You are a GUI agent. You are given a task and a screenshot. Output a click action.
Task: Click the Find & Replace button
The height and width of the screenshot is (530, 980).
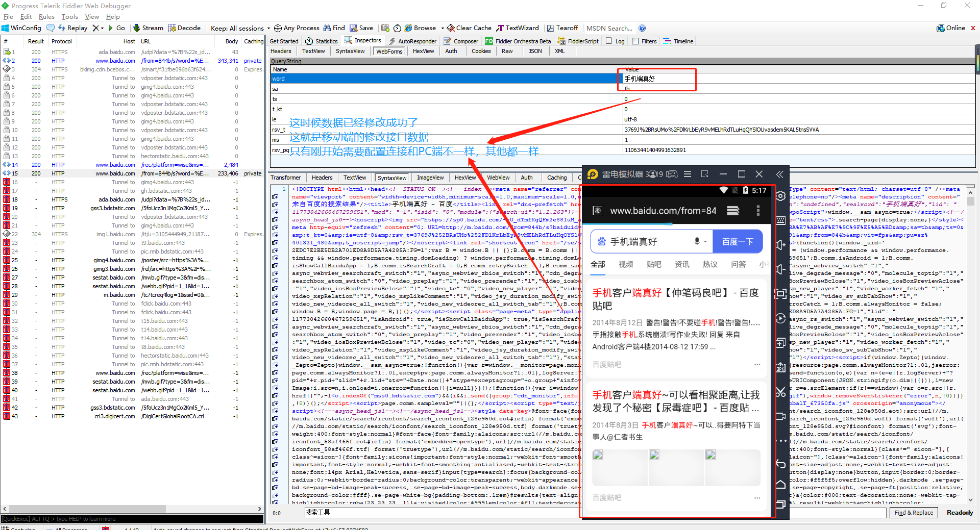tap(914, 513)
